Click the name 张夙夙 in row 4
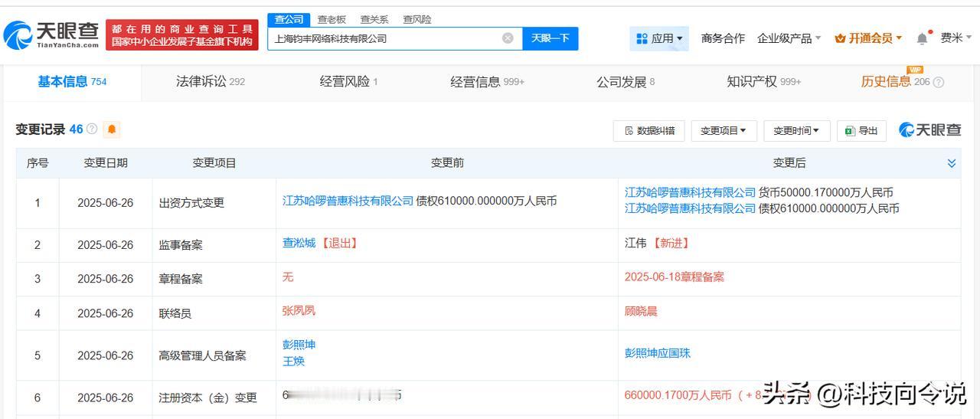980x419 pixels. (x=299, y=311)
